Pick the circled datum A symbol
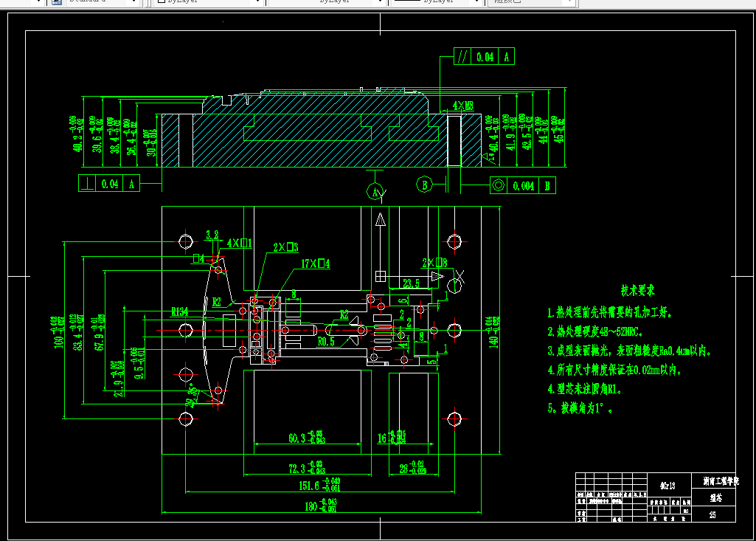The width and height of the screenshot is (756, 541). pos(375,192)
